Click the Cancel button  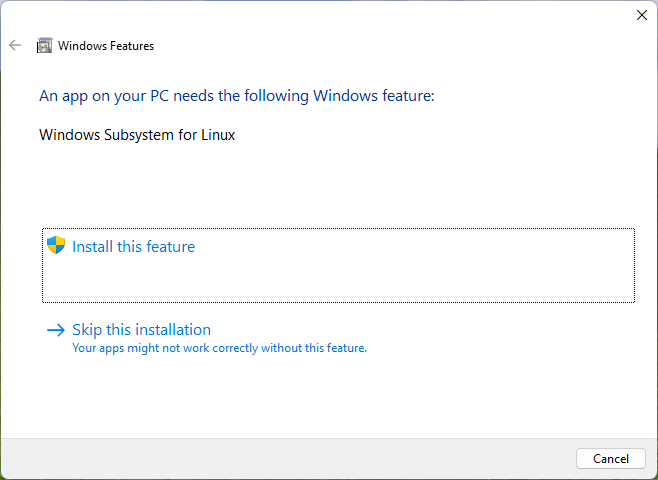(611, 459)
